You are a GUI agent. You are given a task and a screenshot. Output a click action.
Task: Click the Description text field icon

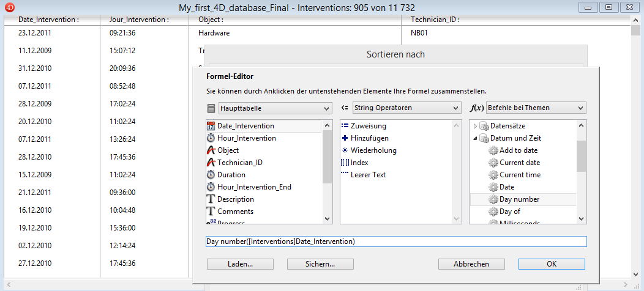[211, 199]
